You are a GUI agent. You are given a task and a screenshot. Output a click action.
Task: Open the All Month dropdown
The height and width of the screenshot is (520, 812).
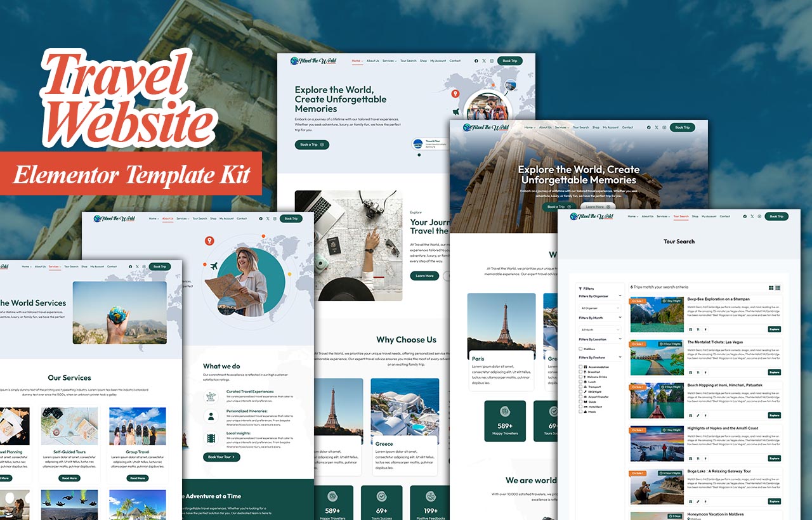coord(600,330)
